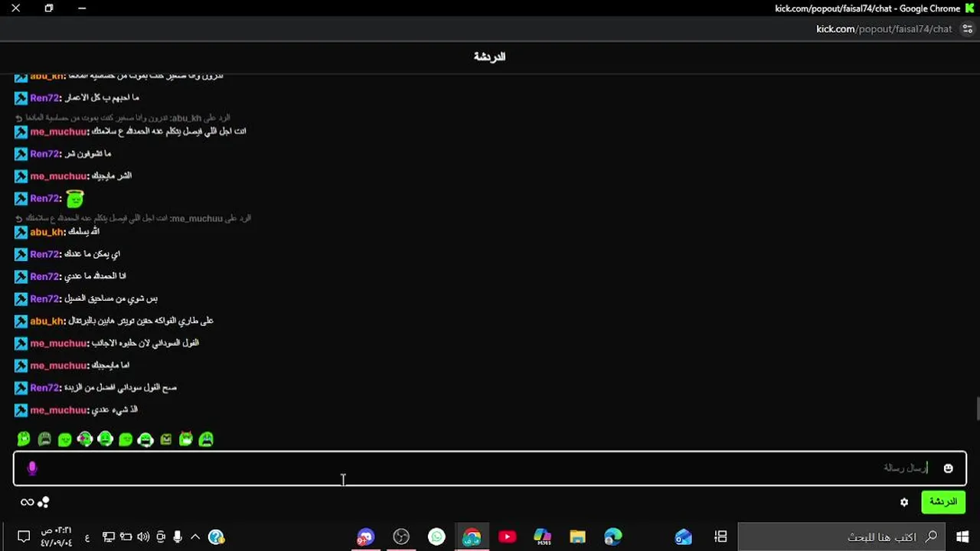Click username abu_kh at top of chat
The image size is (980, 551).
(x=47, y=77)
